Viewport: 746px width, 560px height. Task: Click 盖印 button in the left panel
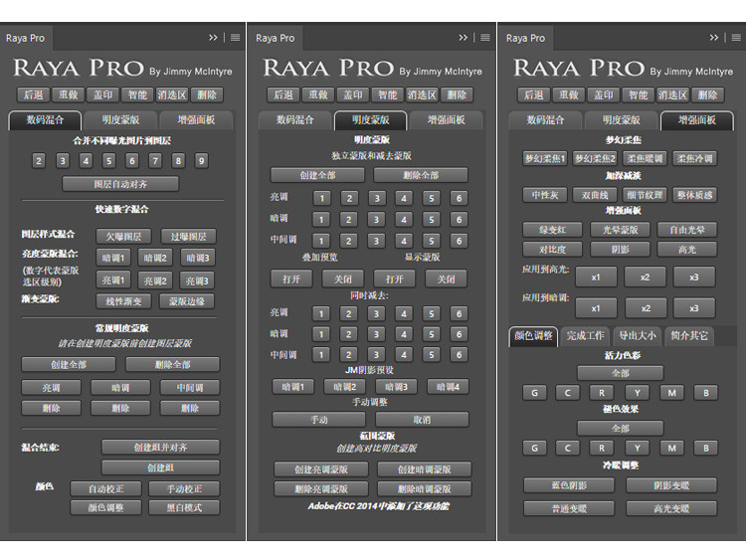click(x=102, y=94)
